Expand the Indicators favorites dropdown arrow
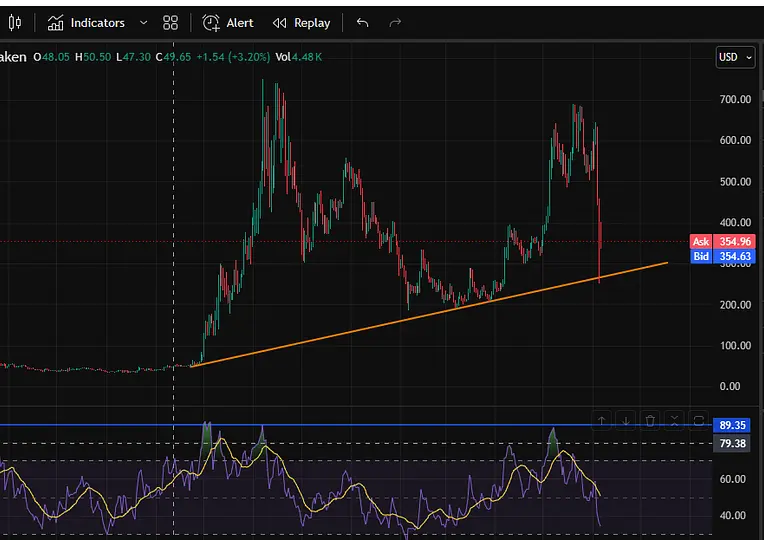 pos(143,23)
